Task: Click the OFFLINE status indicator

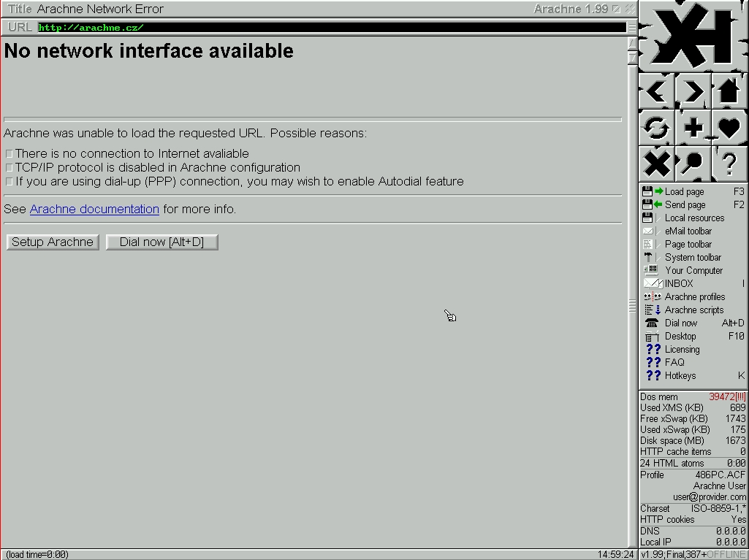Action: coord(726,554)
